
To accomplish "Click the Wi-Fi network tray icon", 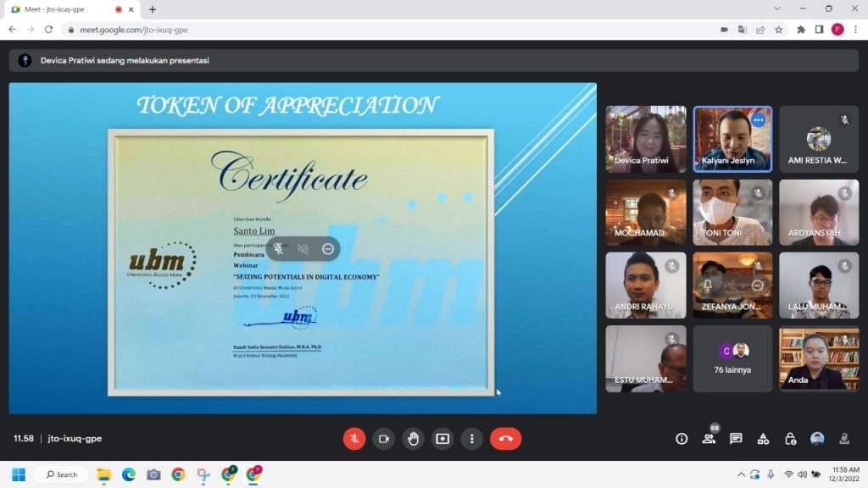I will (788, 474).
